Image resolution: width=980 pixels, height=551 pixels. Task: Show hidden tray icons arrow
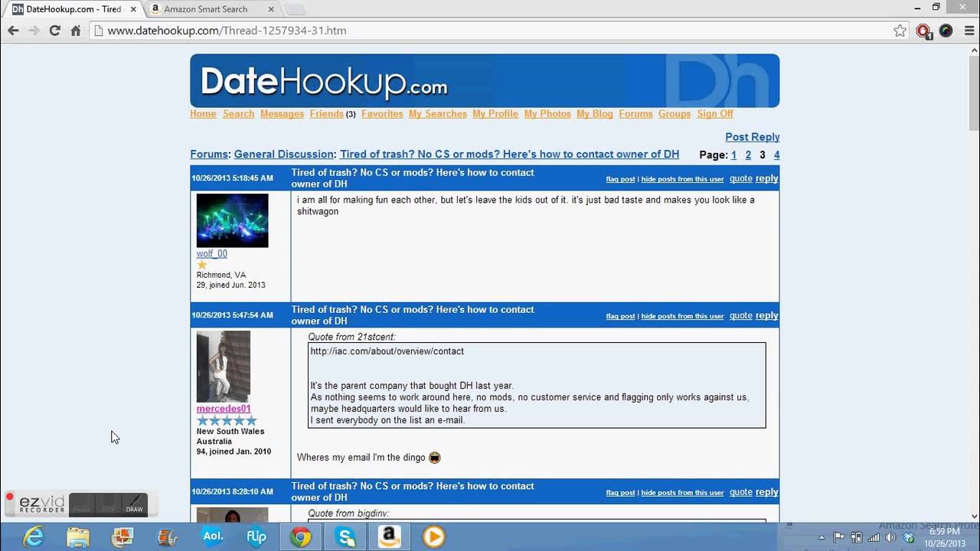pos(822,537)
